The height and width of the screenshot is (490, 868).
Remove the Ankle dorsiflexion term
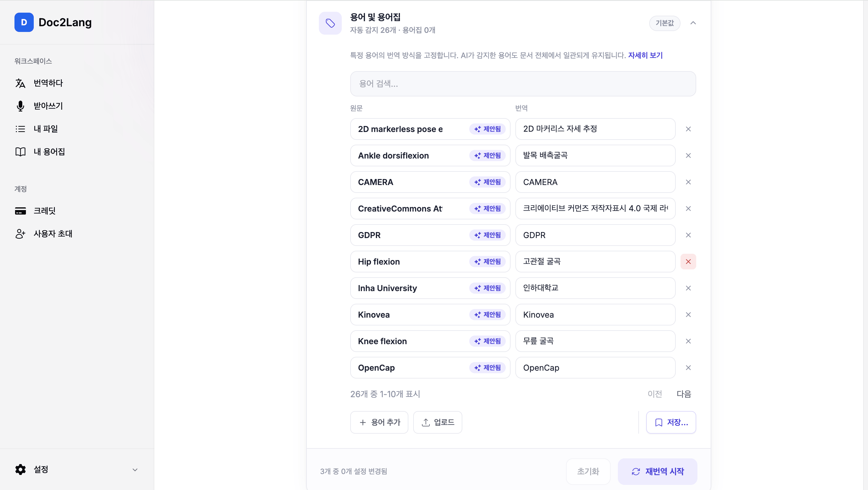click(688, 155)
